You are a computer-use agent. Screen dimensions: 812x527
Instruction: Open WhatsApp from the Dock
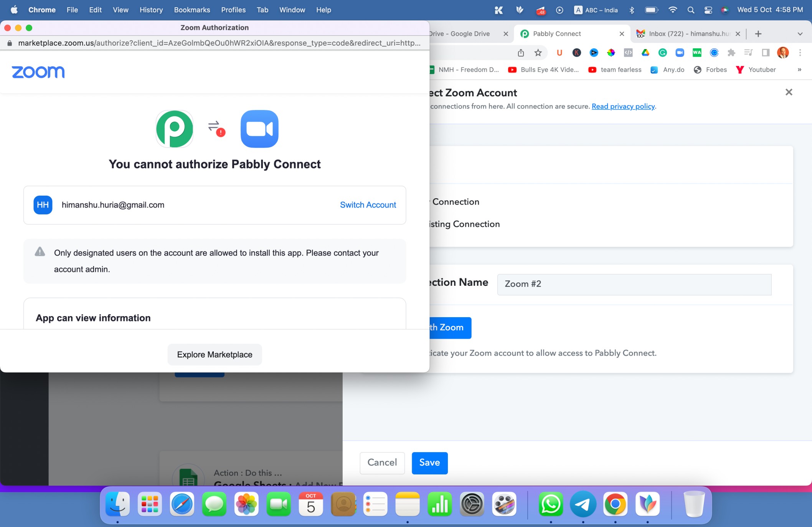(551, 504)
